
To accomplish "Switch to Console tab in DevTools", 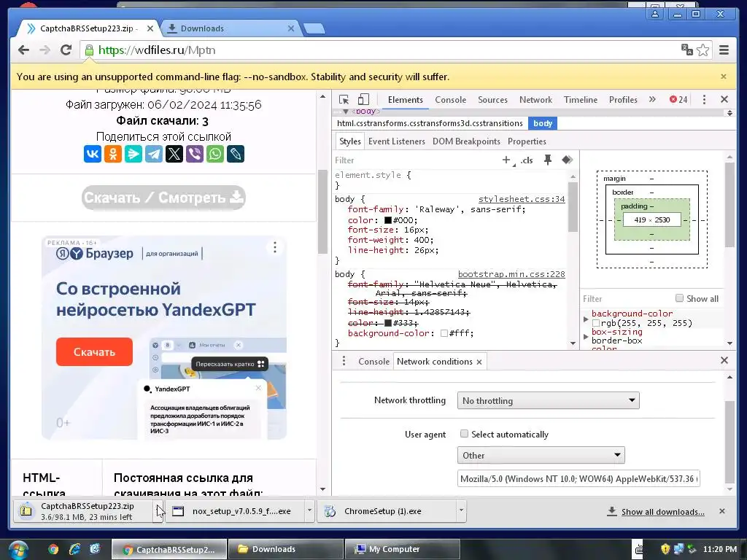I will [x=450, y=99].
